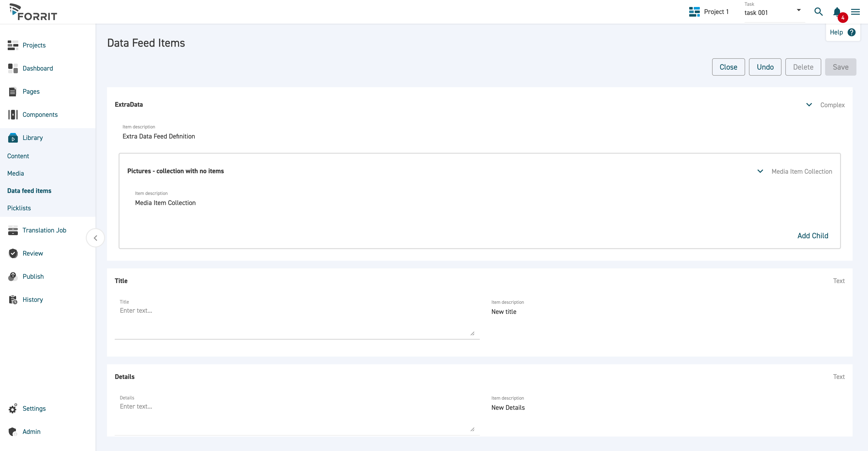Image resolution: width=868 pixels, height=451 pixels.
Task: Click the History sidebar icon
Action: pyautogui.click(x=13, y=300)
